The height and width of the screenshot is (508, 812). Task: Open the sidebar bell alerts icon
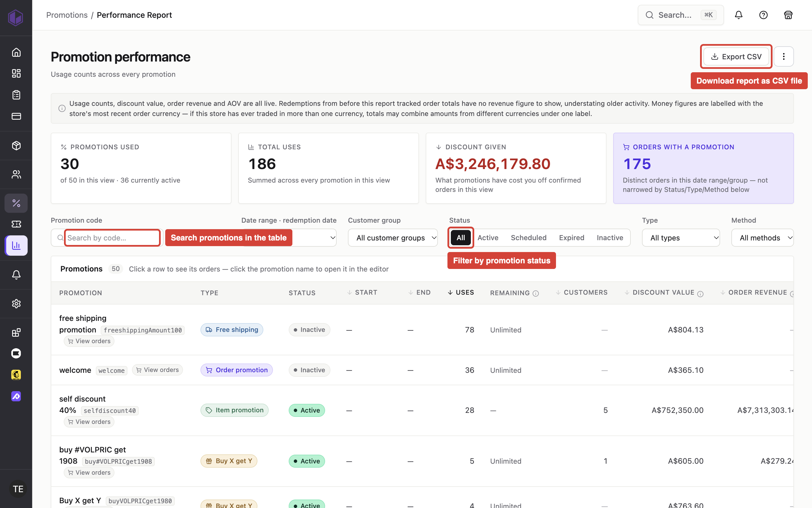pos(16,275)
